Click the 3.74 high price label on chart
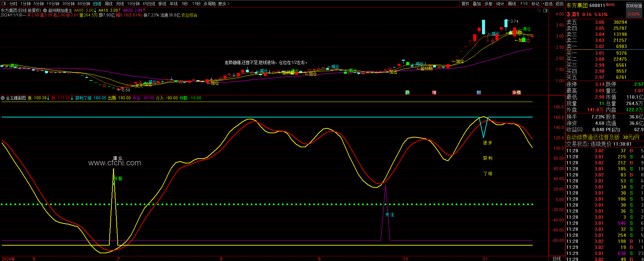Screen dimensions: 644x261 click(515, 21)
